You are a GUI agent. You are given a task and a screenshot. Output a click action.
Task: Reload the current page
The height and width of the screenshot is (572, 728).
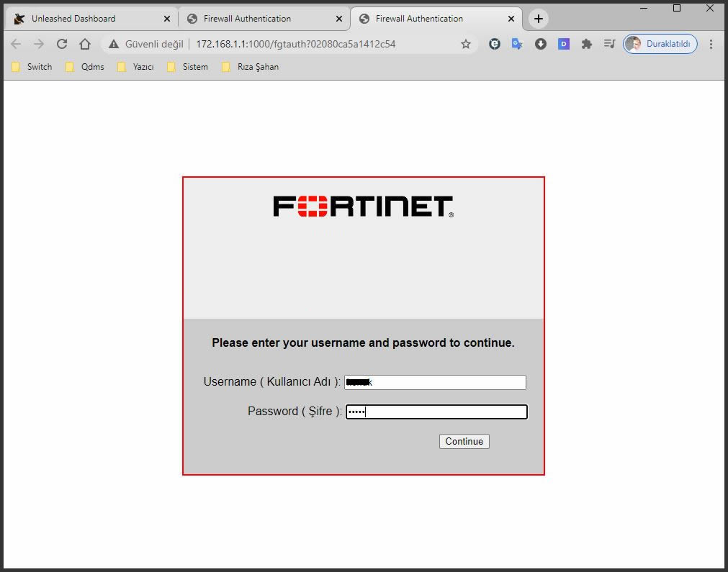coord(62,44)
